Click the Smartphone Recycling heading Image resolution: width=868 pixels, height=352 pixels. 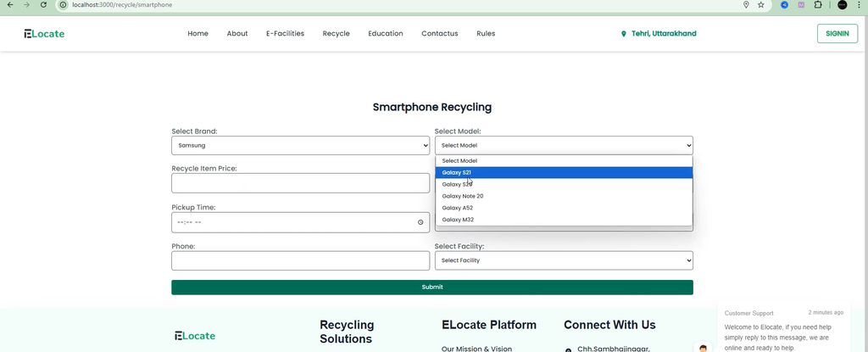(x=431, y=107)
